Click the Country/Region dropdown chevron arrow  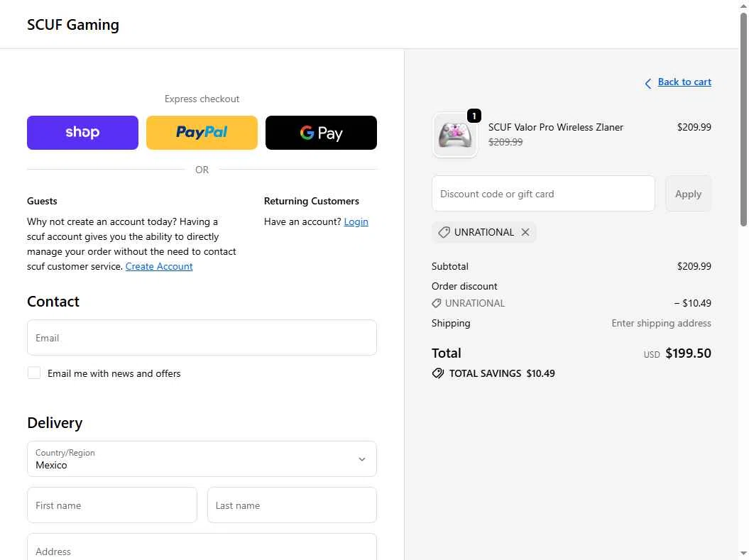[x=362, y=459]
